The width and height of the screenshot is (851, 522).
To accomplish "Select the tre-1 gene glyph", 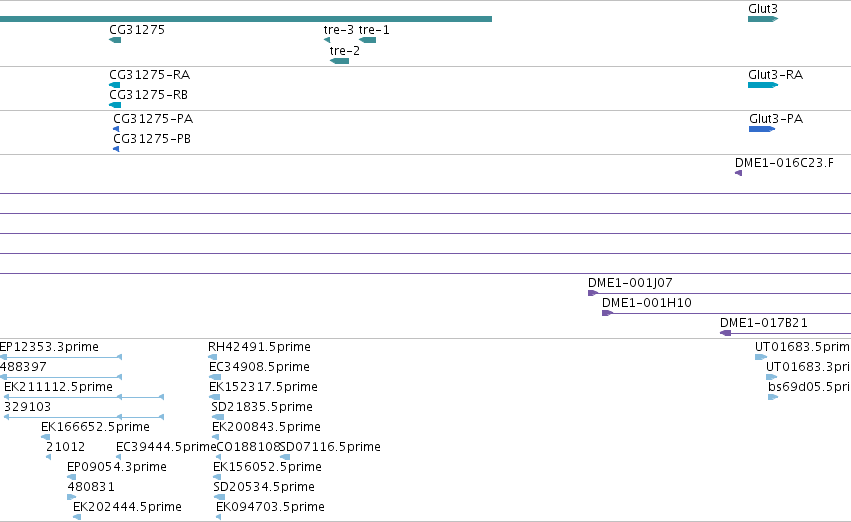I will tap(367, 40).
